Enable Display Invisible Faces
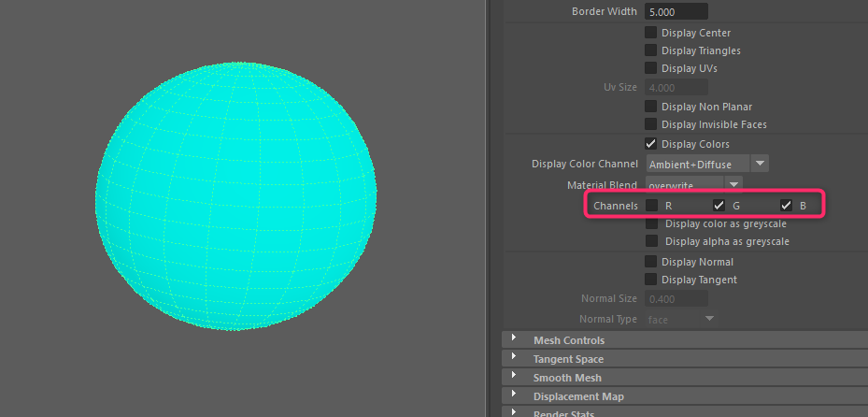This screenshot has width=868, height=417. coord(651,124)
